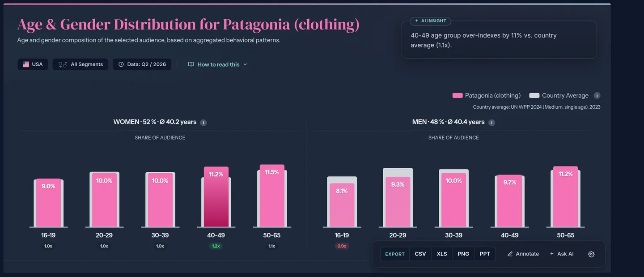Export the chart as PNG
644x277 pixels.
tap(463, 254)
